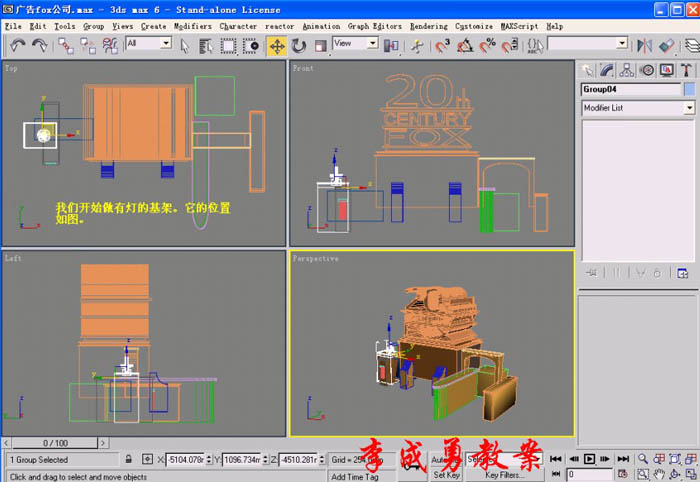Viewport: 700px width, 482px height.
Task: Open the object color swatch beside Group04
Action: tap(689, 89)
